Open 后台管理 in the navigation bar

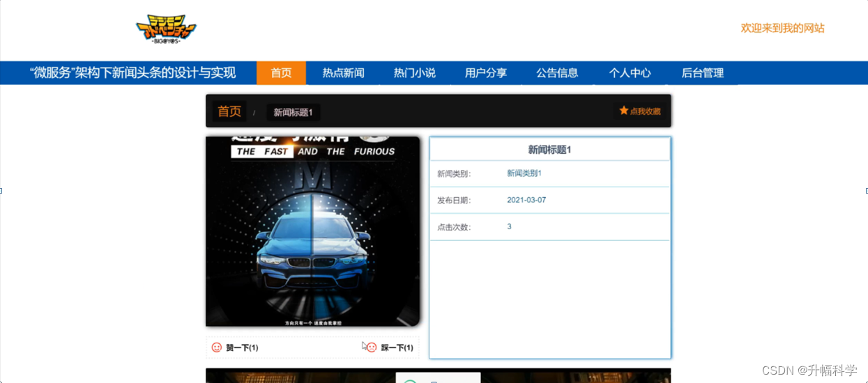[x=702, y=73]
